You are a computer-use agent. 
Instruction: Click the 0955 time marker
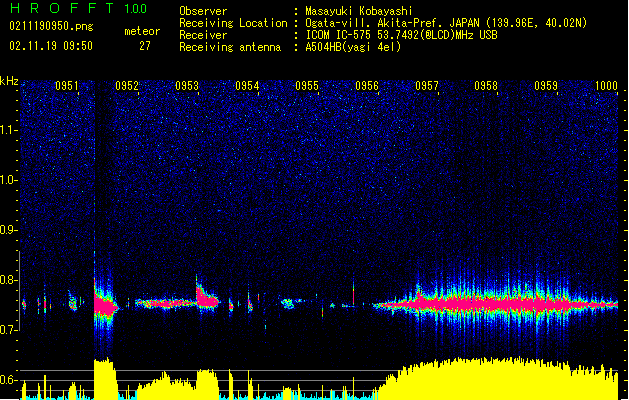pos(307,86)
